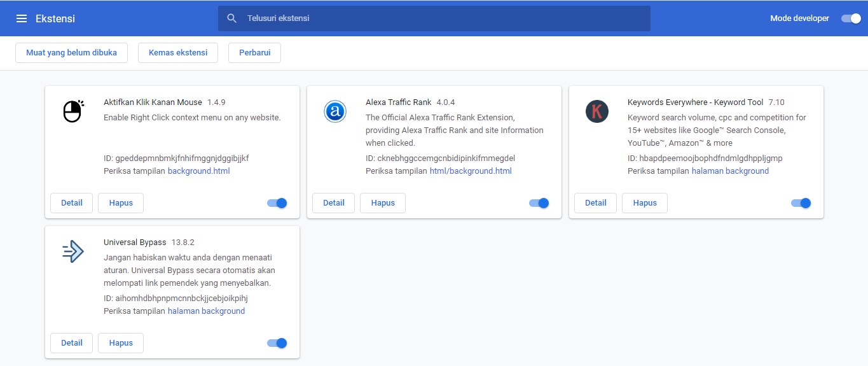
Task: Open Detail for Keywords Everywhere
Action: click(x=596, y=203)
